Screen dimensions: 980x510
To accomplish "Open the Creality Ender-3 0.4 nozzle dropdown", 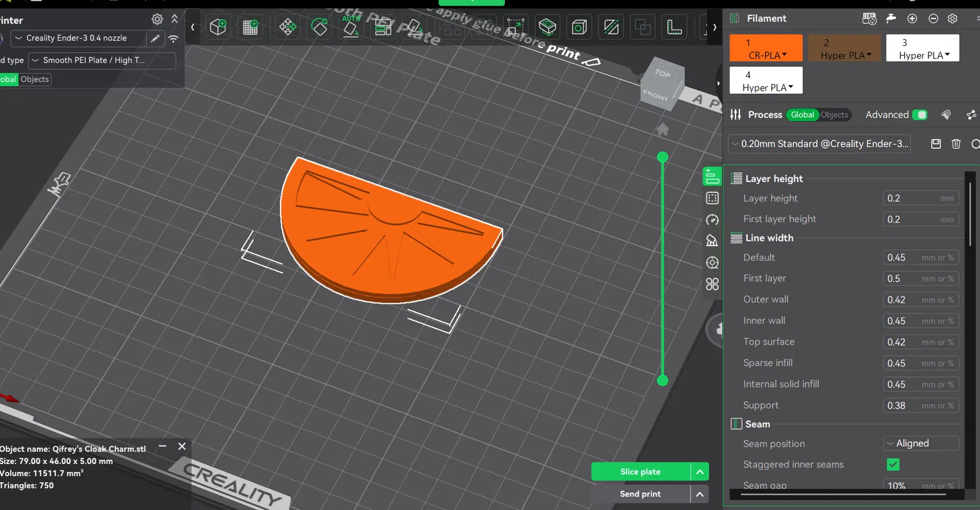I will pos(78,38).
